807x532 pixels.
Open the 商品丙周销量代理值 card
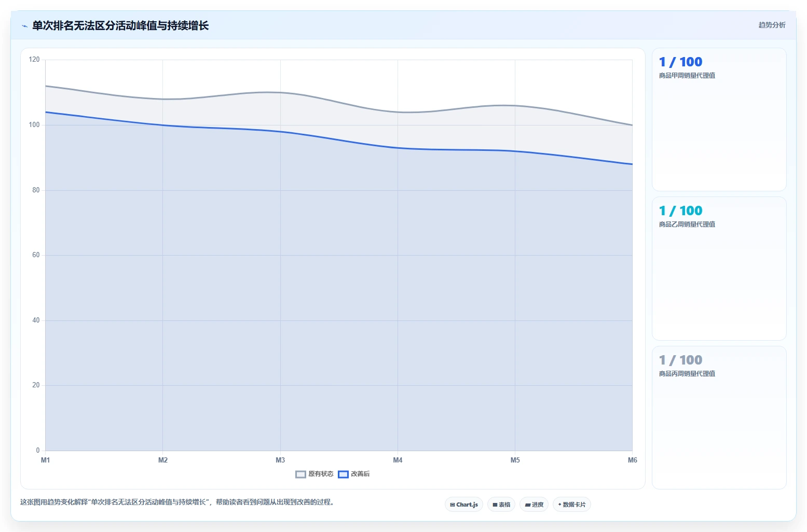click(719, 417)
